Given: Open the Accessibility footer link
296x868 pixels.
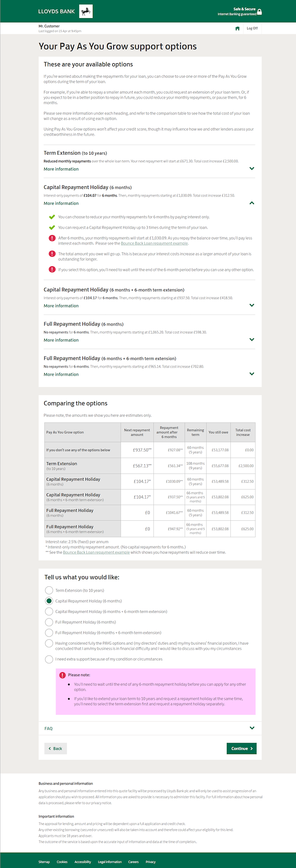Looking at the screenshot, I should (x=83, y=862).
